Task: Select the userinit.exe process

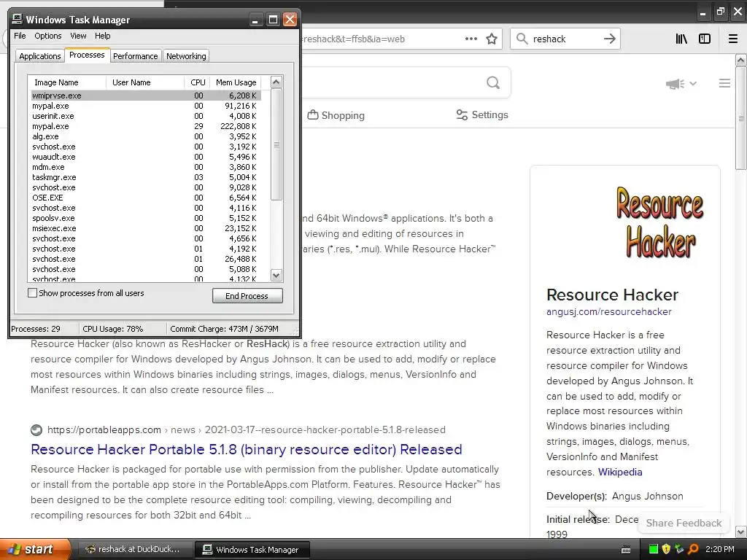Action: click(x=146, y=116)
